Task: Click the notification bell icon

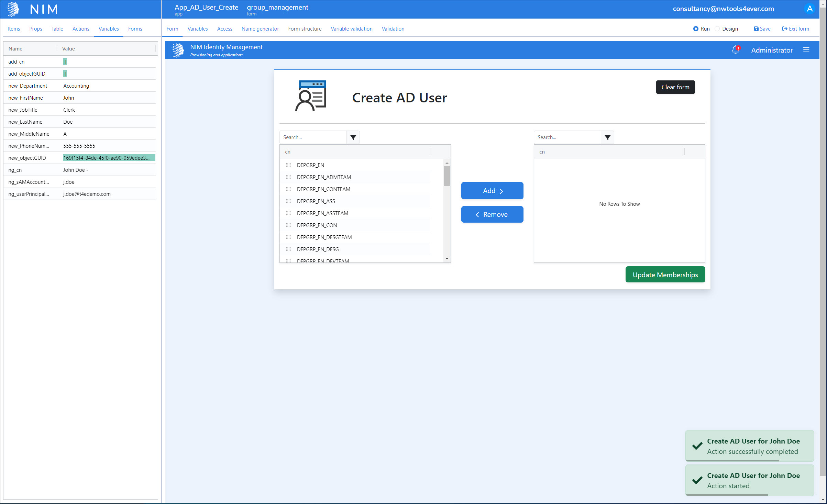Action: point(735,50)
